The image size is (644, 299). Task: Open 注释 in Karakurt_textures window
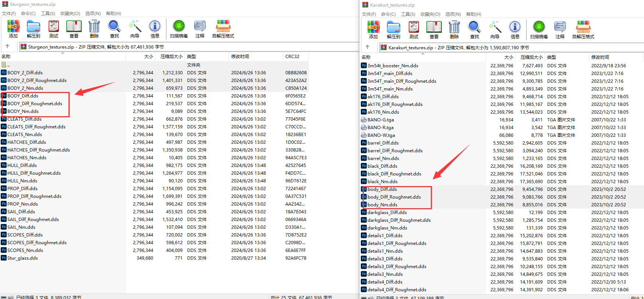pos(560,30)
